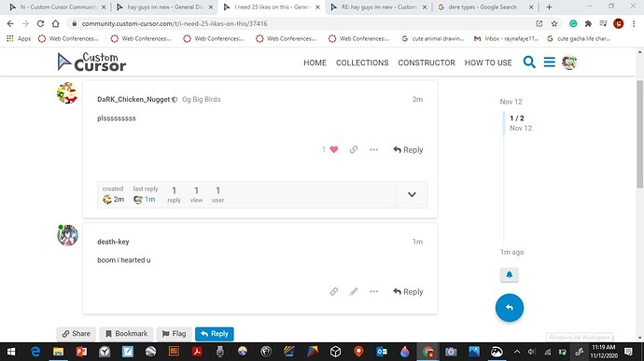Click the pencil edit icon on death-key's post

click(x=354, y=292)
